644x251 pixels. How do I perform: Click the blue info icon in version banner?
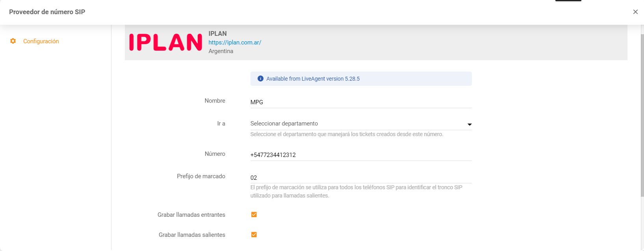(260, 79)
